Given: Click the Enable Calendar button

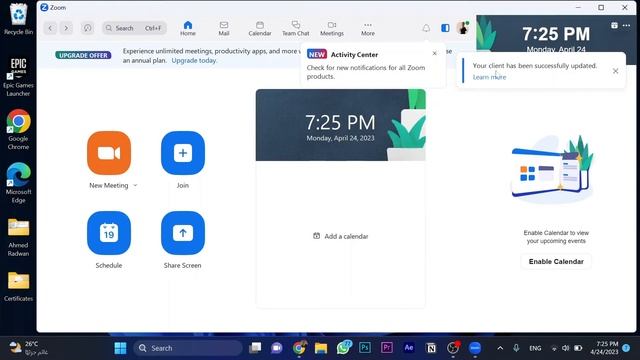Looking at the screenshot, I should tap(556, 262).
